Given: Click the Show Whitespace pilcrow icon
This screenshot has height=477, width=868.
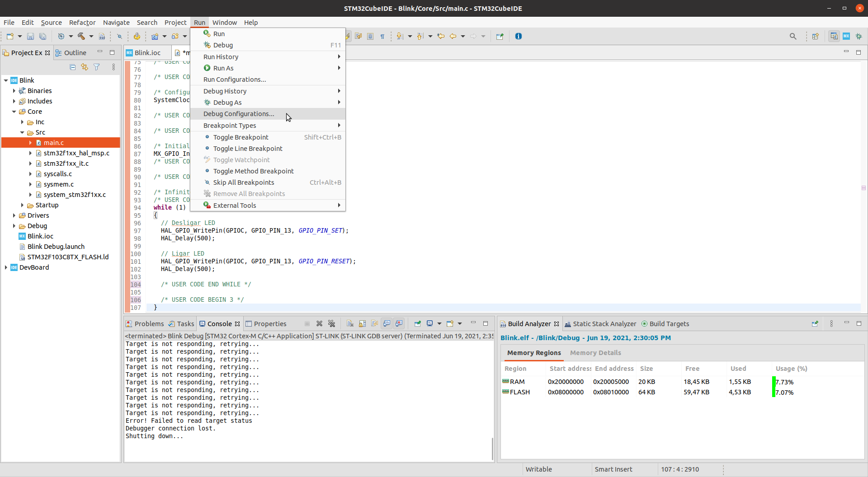Looking at the screenshot, I should (382, 36).
